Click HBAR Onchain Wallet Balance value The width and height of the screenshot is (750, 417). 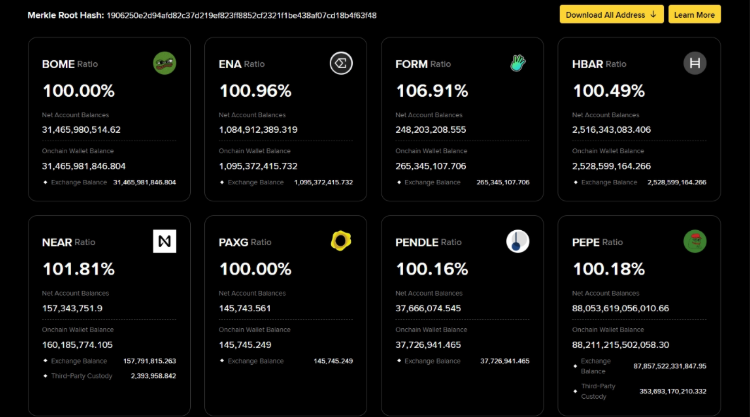pyautogui.click(x=611, y=166)
